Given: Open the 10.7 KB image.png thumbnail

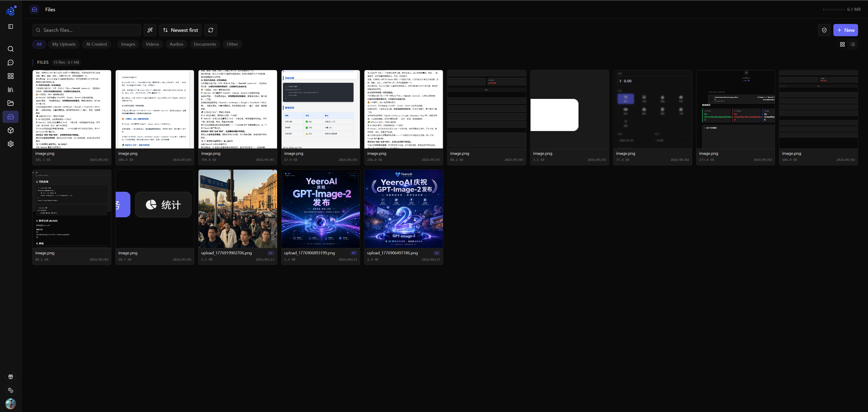Looking at the screenshot, I should click(x=155, y=209).
